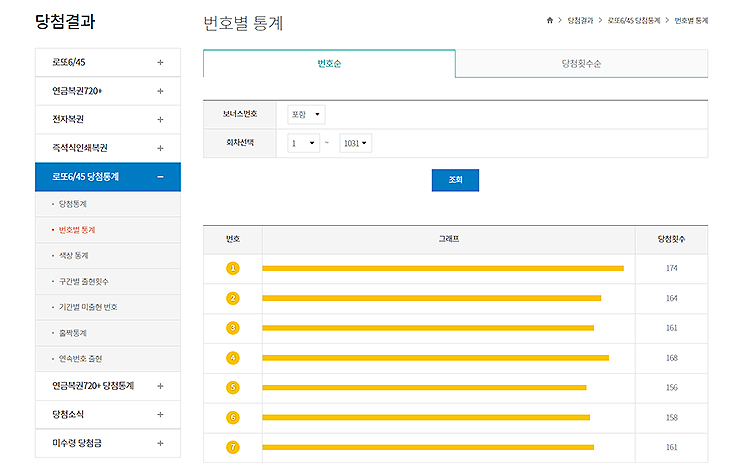The width and height of the screenshot is (740, 463).
Task: Click win count value 168
Action: (x=672, y=358)
